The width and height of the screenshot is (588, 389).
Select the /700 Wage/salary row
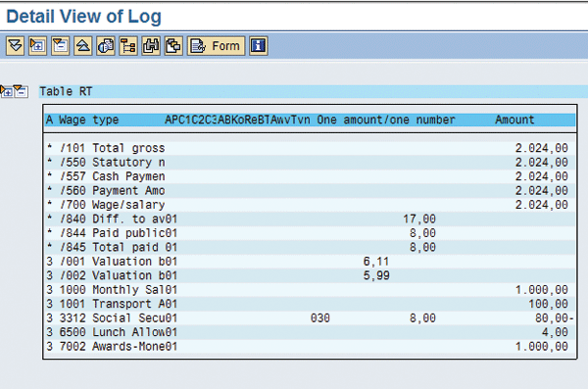click(310, 205)
